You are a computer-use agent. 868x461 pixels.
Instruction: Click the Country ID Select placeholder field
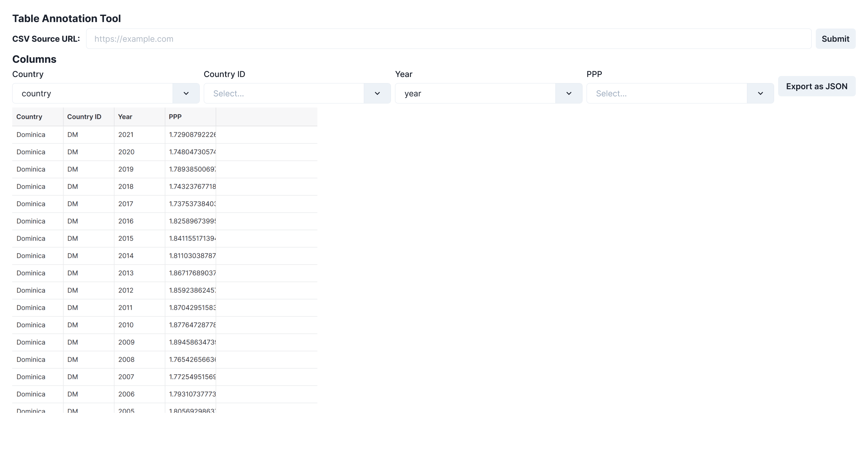tap(284, 93)
